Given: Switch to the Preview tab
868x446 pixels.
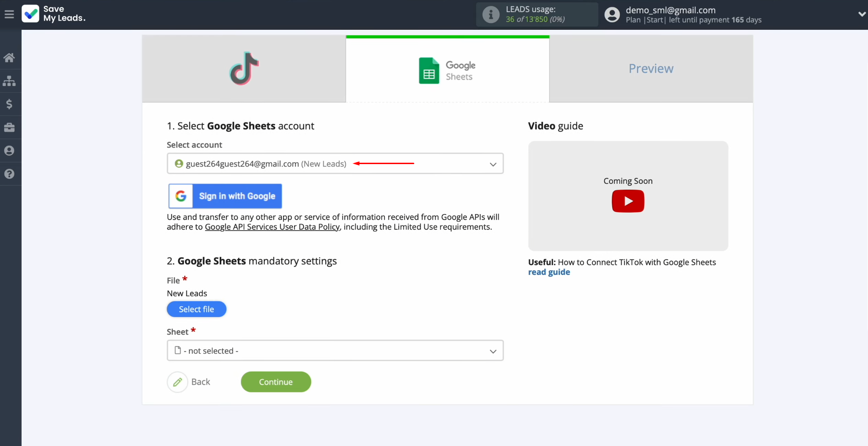Looking at the screenshot, I should [651, 69].
